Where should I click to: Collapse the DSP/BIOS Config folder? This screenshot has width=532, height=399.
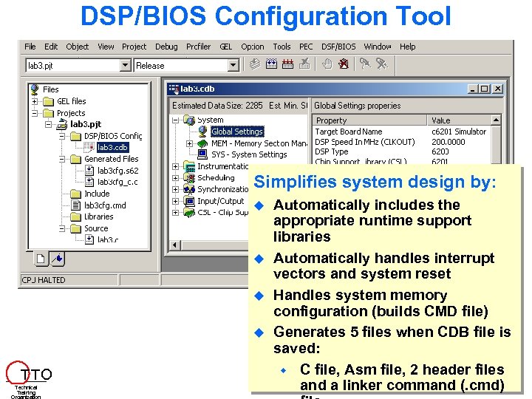pos(62,136)
